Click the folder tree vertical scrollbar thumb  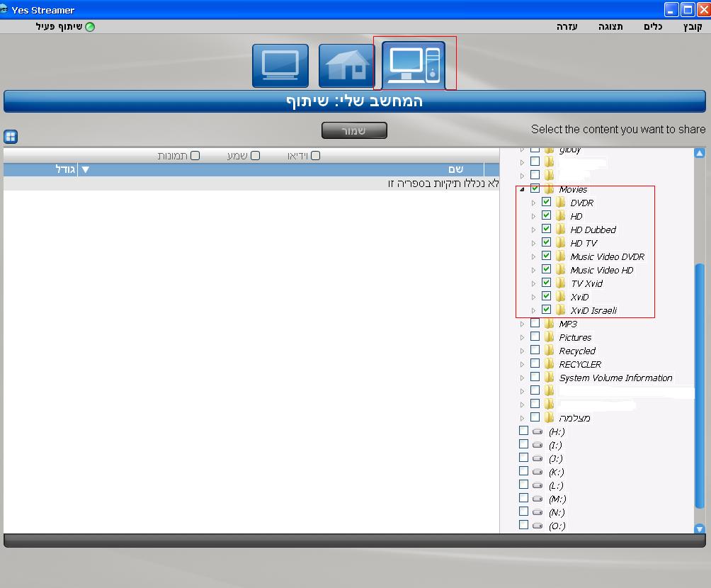[x=700, y=383]
